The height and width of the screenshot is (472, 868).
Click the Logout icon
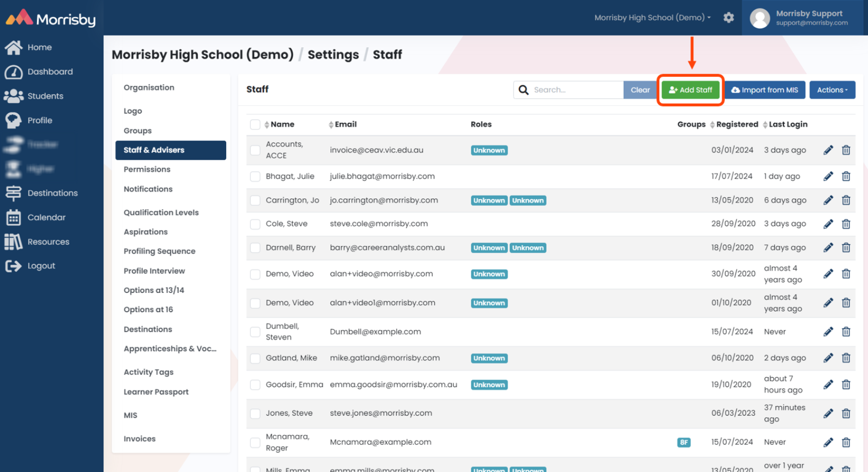(13, 266)
